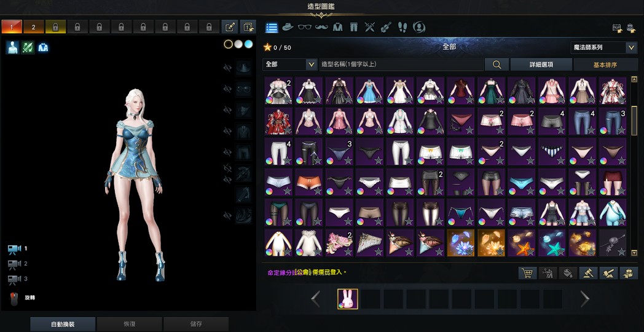Screen dimensions: 644x332
Task: Open the shopping cart icon
Action: (x=527, y=273)
